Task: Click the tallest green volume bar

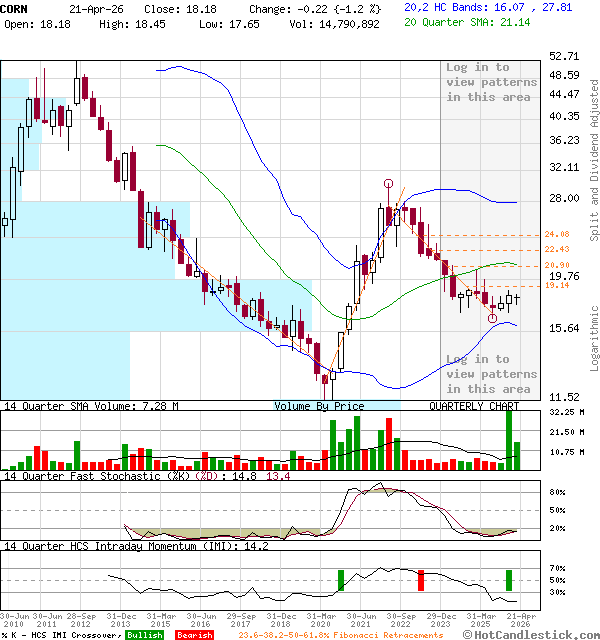Action: coord(509,438)
